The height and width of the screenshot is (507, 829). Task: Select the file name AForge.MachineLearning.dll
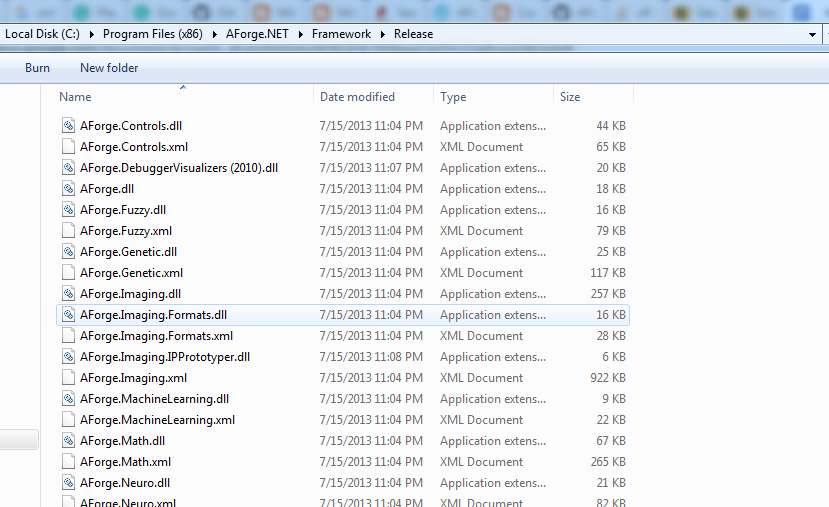(x=154, y=399)
